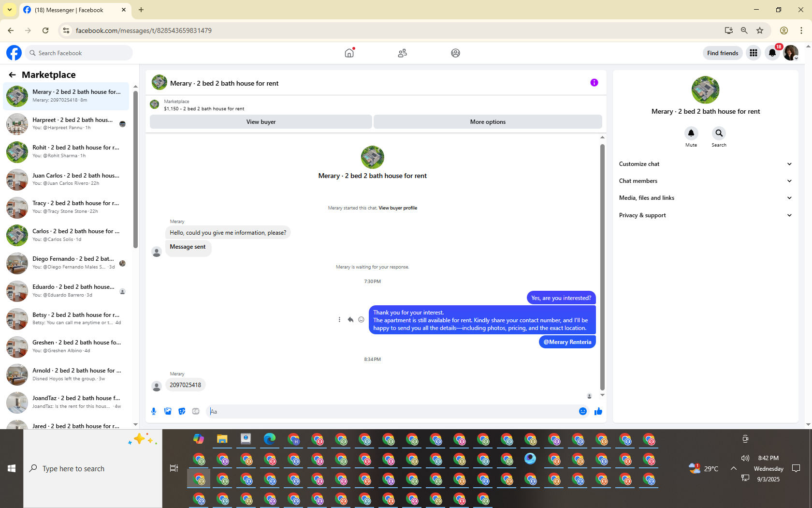This screenshot has height=508, width=812.
Task: Open the account profile picture menu
Action: 791,53
